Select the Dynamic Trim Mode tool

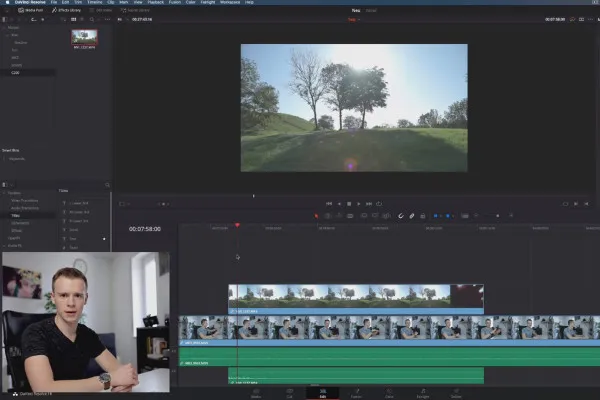point(339,216)
